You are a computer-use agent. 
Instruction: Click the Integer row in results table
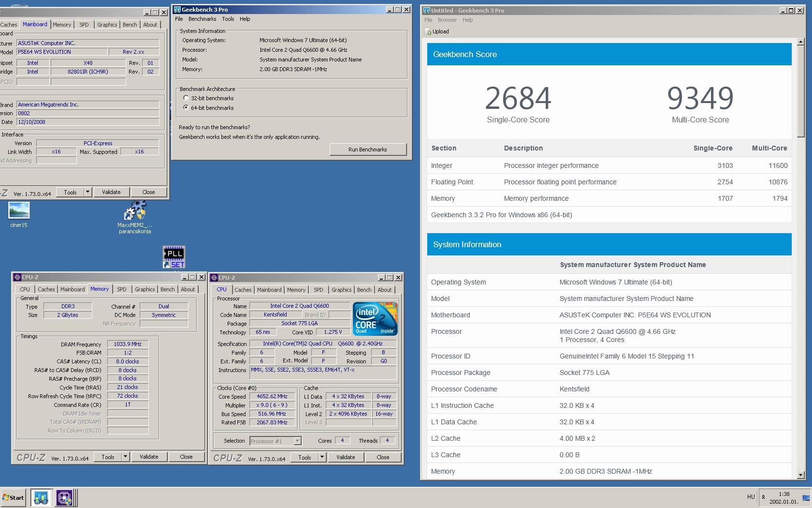tap(609, 165)
